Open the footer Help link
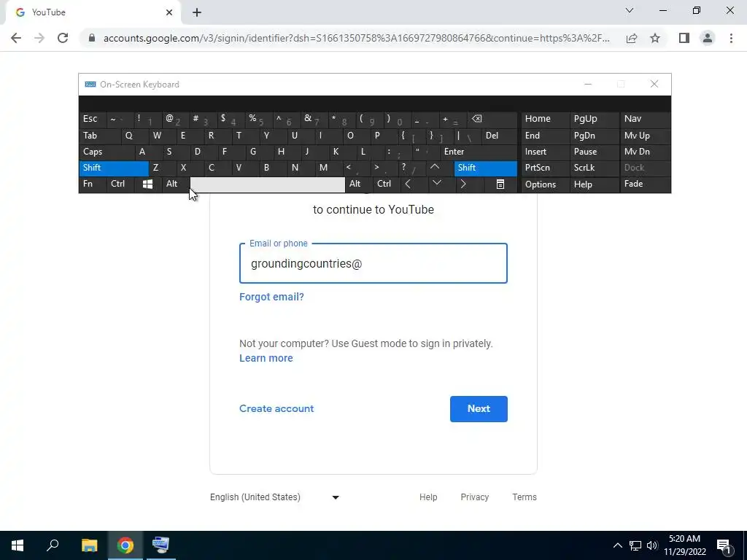Viewport: 747px width, 560px height. coord(427,497)
